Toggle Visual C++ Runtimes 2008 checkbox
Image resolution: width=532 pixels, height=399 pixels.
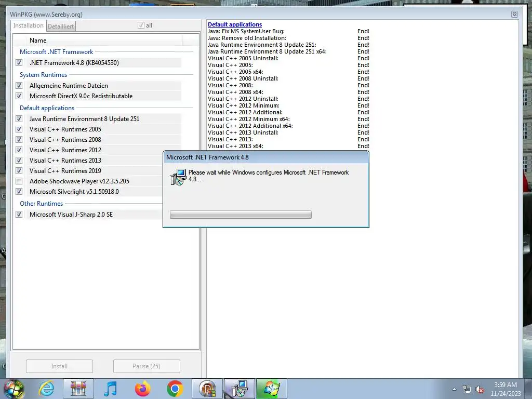tap(19, 139)
